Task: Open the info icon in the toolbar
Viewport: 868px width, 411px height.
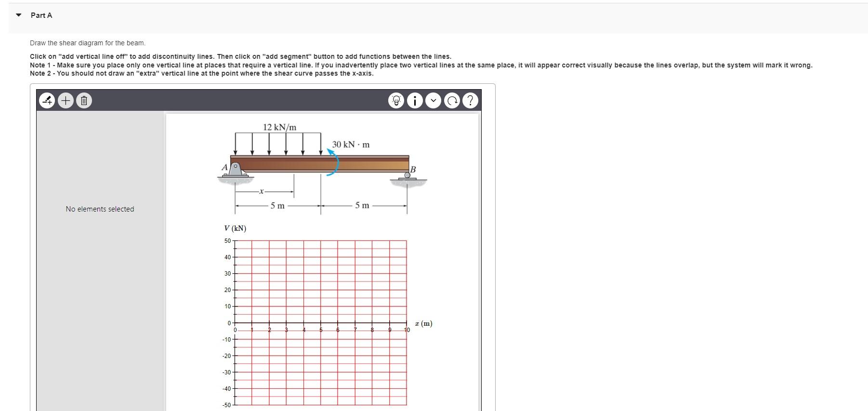Action: [415, 101]
